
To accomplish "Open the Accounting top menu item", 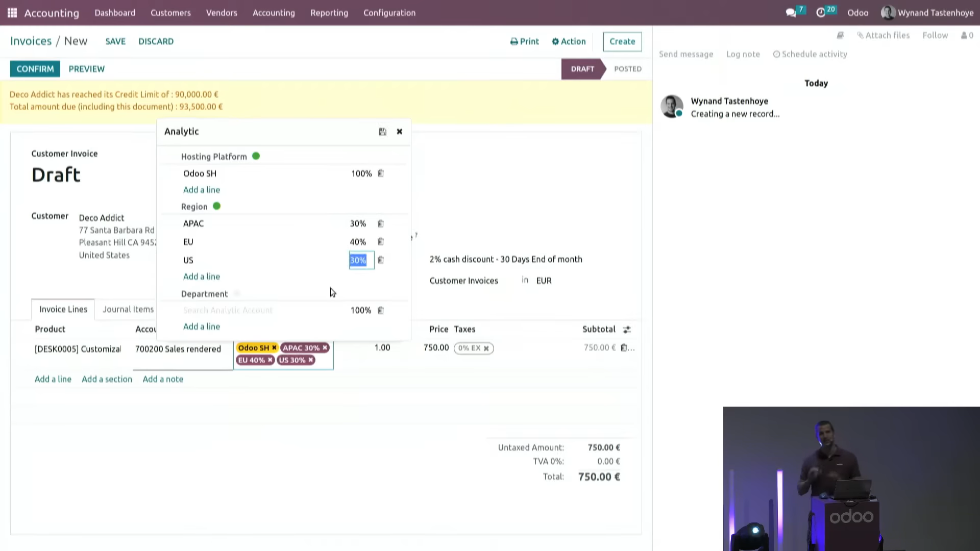I will pos(274,13).
